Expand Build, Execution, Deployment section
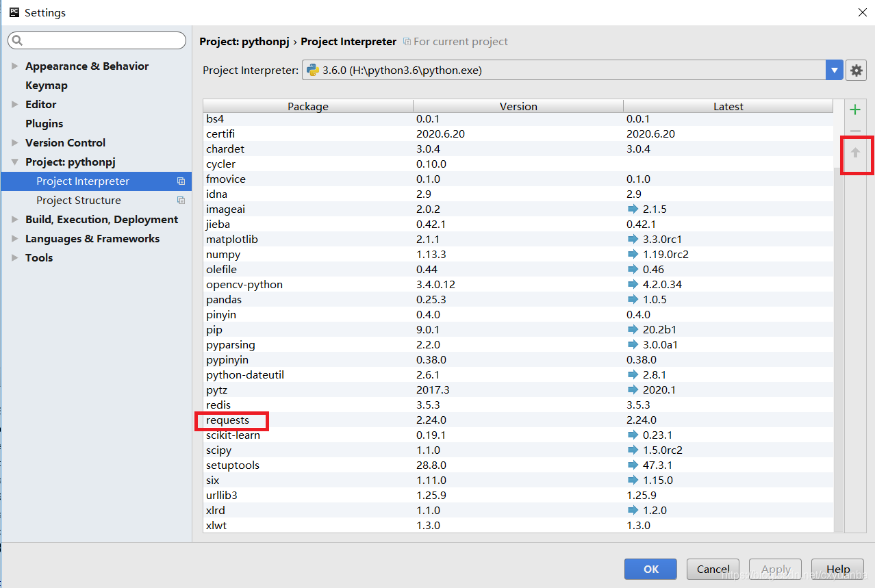 [15, 220]
